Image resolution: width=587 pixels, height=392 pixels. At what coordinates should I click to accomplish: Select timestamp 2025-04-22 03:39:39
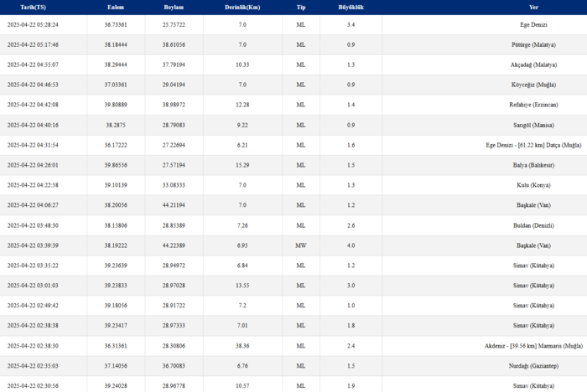coord(33,245)
